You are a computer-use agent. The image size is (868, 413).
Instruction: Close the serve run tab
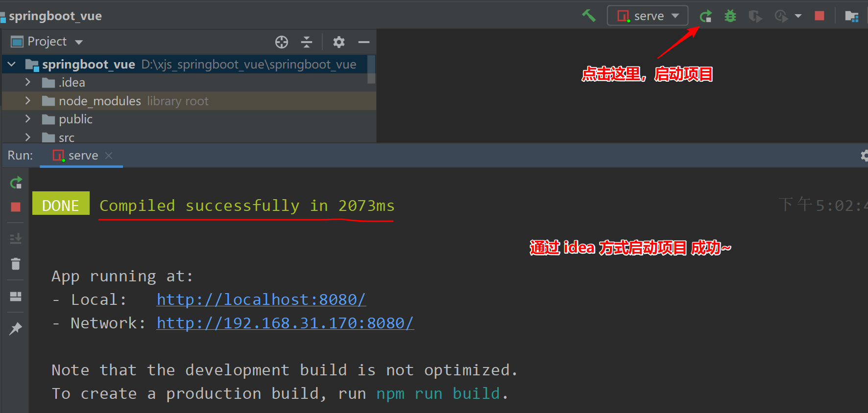109,156
